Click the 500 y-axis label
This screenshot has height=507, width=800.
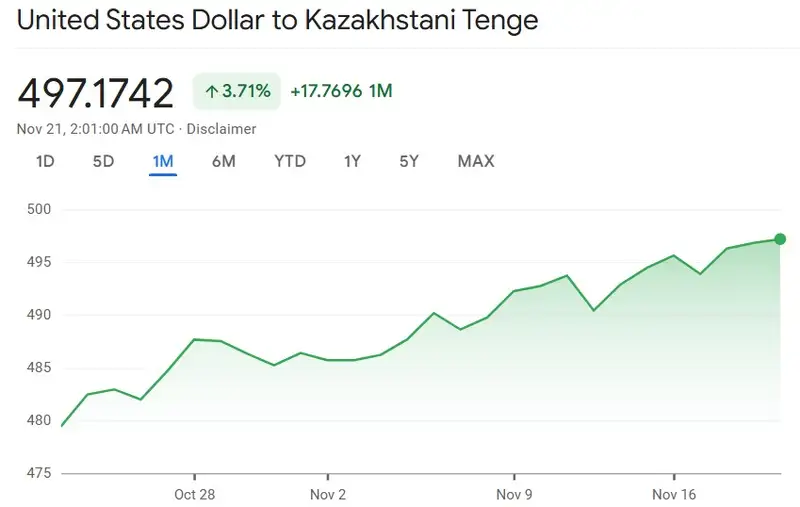point(41,210)
